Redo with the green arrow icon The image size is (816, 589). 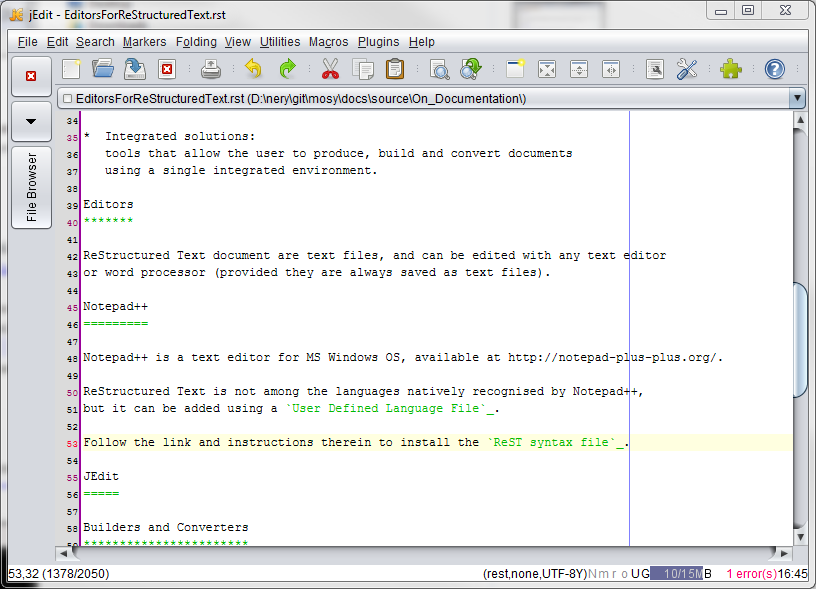click(x=287, y=69)
